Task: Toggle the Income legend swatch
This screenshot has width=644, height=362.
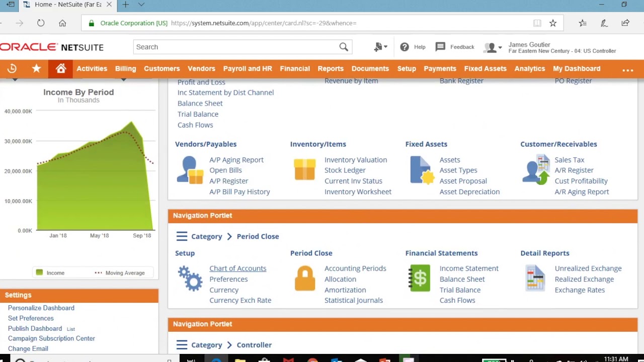Action: pos(39,273)
